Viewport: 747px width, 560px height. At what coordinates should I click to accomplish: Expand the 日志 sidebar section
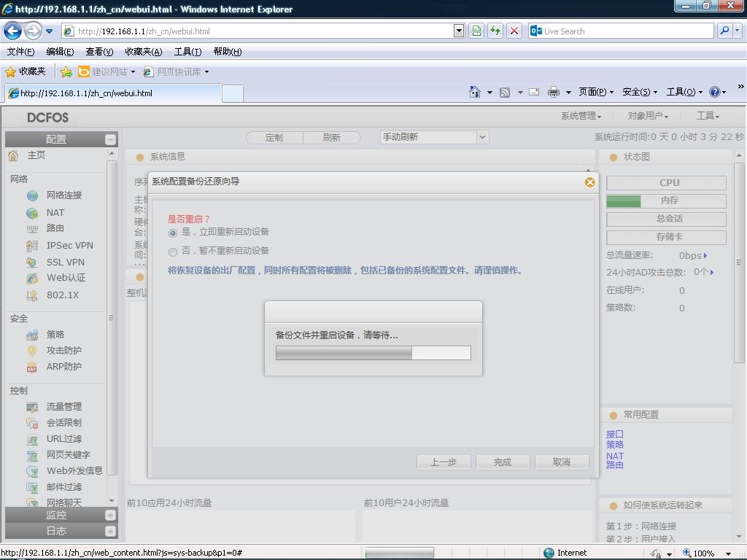(110, 532)
